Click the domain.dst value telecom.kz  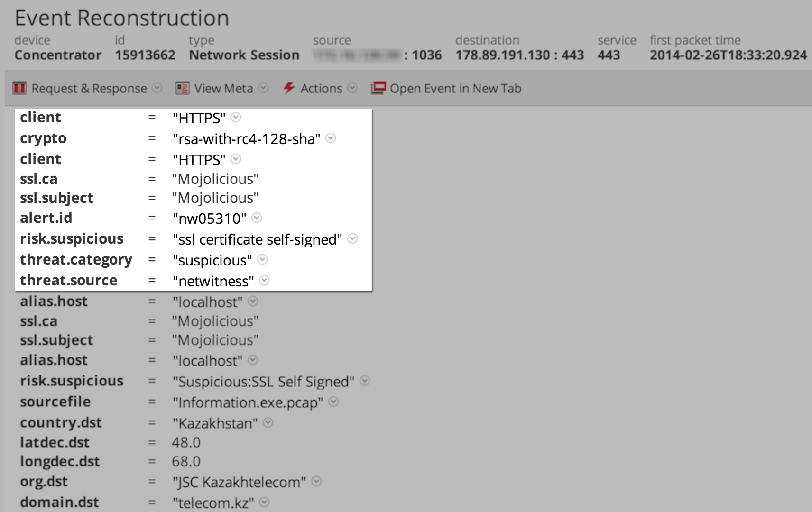coord(213,503)
